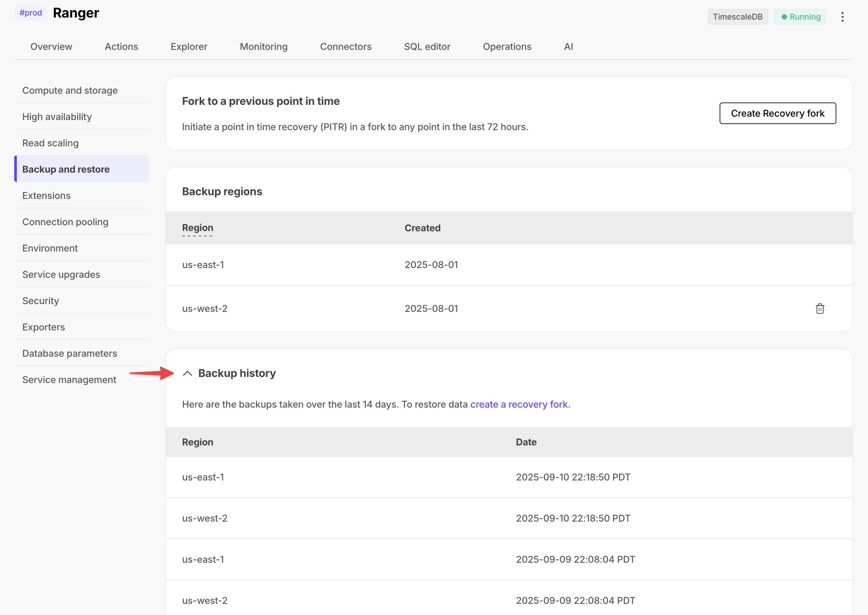Image resolution: width=868 pixels, height=615 pixels.
Task: Go to the Explorer tab
Action: (189, 47)
